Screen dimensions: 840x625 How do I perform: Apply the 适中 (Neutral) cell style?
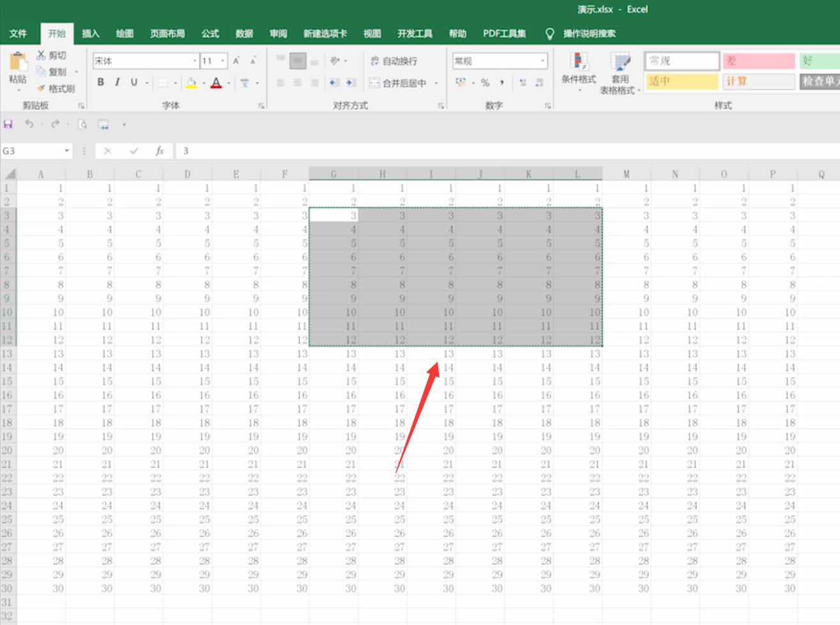682,81
